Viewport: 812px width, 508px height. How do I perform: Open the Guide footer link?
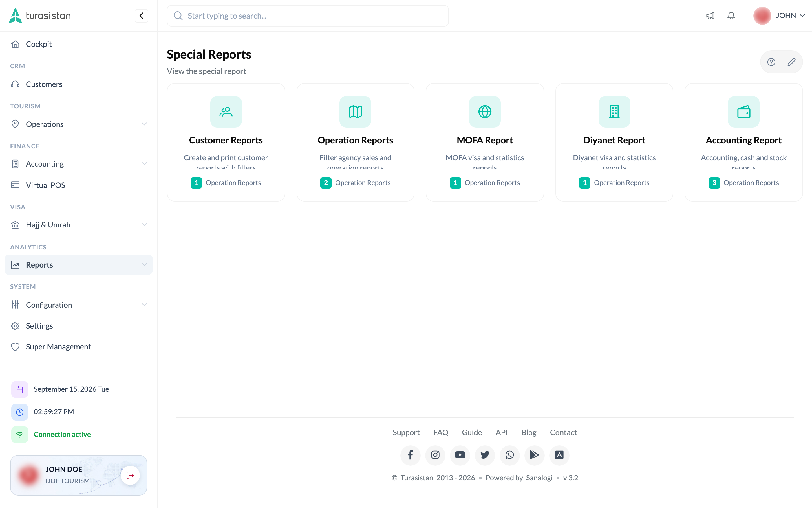(472, 432)
